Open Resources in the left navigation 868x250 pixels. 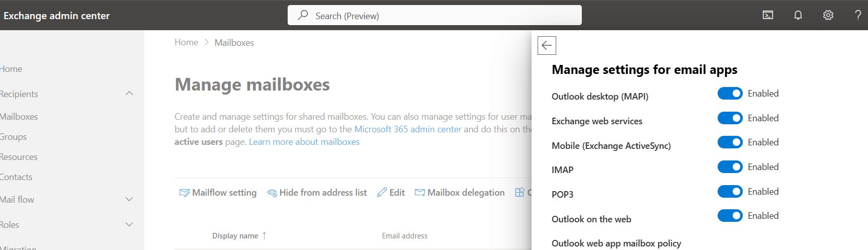tap(19, 157)
